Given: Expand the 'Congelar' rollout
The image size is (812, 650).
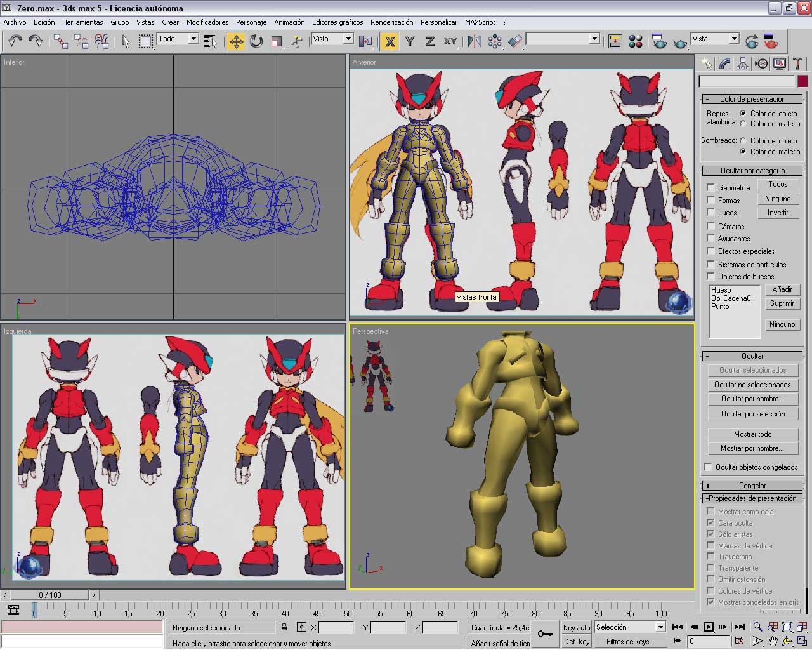Looking at the screenshot, I should 752,486.
